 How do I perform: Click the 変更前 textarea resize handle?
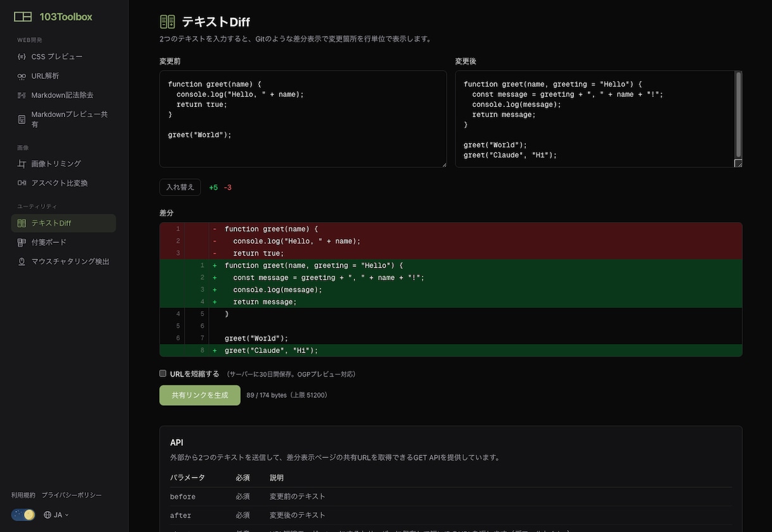(443, 164)
